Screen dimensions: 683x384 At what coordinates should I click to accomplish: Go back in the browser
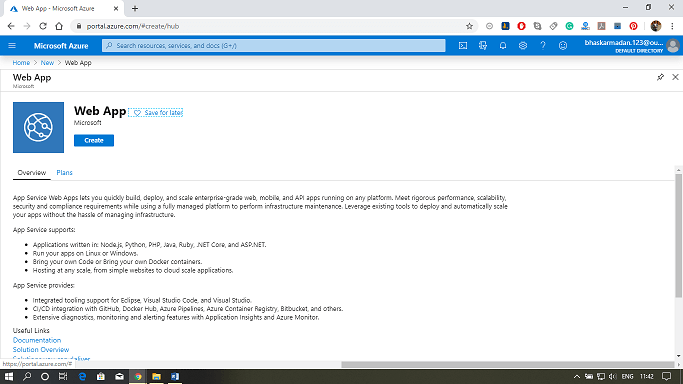[11, 26]
